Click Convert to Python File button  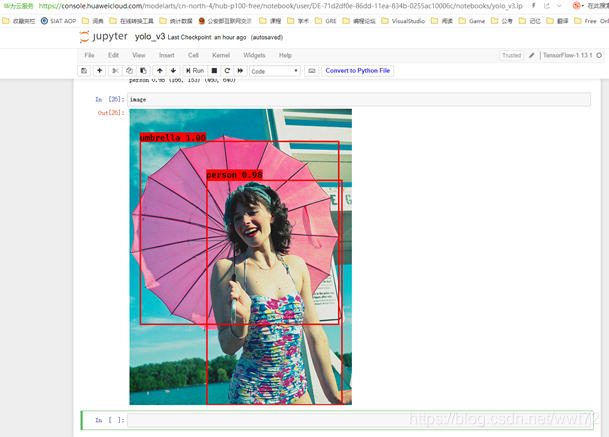coord(357,71)
